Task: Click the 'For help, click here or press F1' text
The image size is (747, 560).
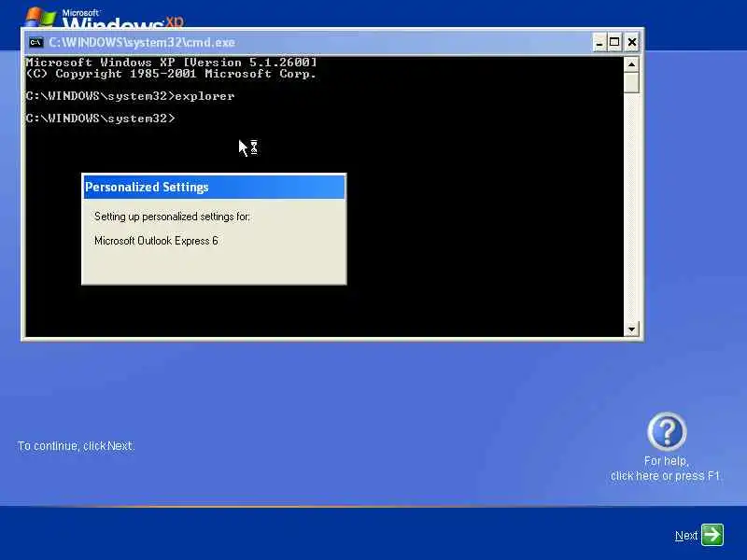Action: click(x=666, y=469)
